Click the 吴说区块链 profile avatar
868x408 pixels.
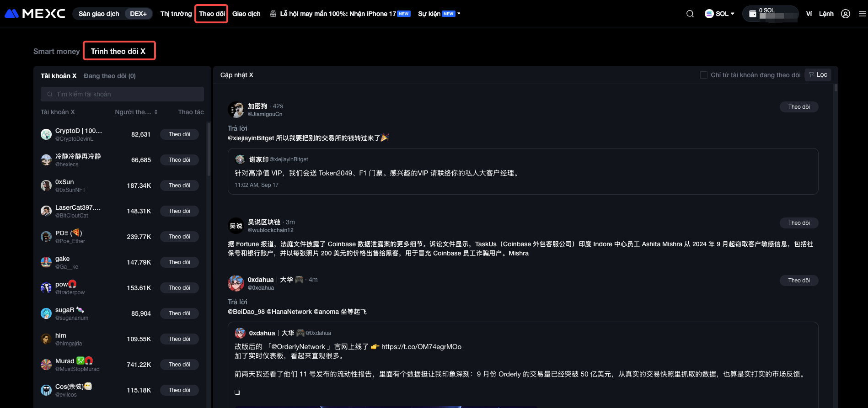236,226
